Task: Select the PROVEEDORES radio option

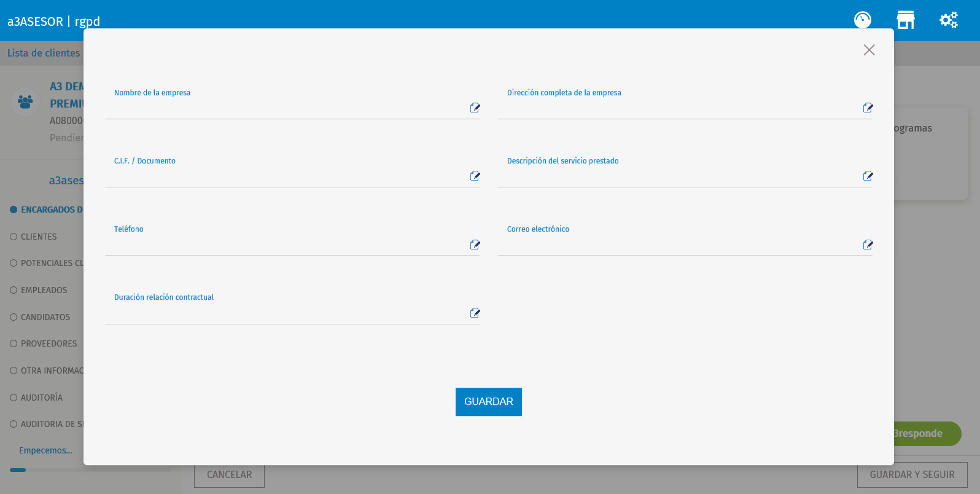Action: 14,343
